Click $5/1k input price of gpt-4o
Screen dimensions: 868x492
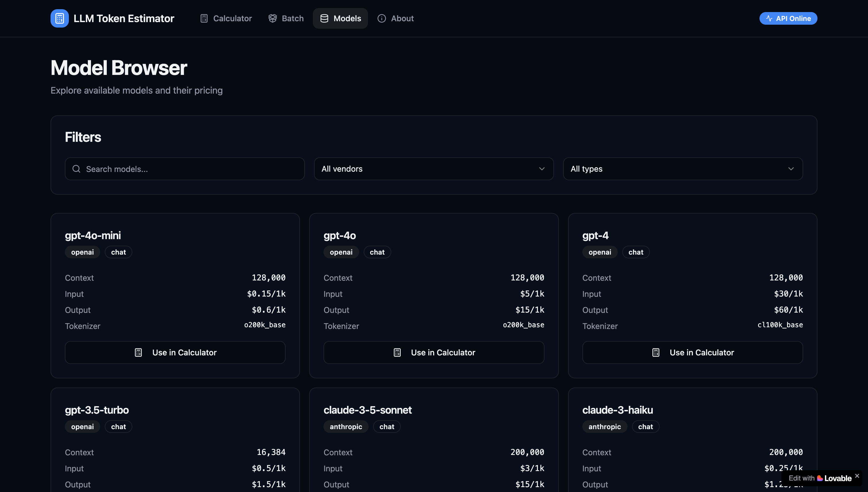click(532, 294)
